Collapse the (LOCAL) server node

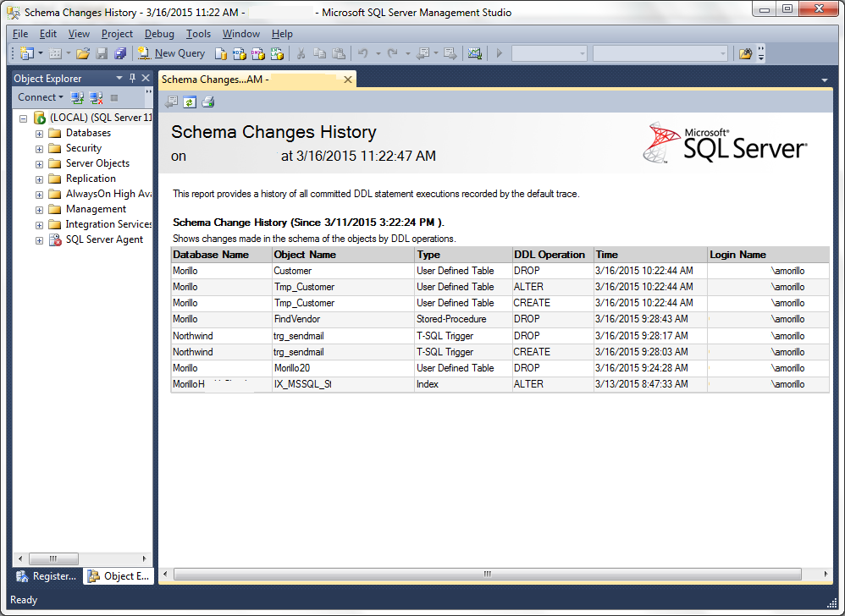pyautogui.click(x=23, y=118)
